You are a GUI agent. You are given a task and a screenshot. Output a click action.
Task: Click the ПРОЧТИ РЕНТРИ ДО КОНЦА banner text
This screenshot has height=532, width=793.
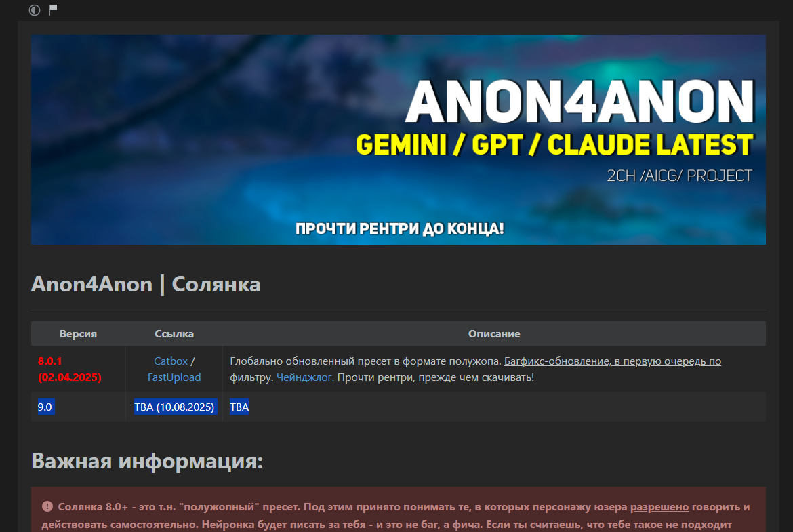(399, 228)
